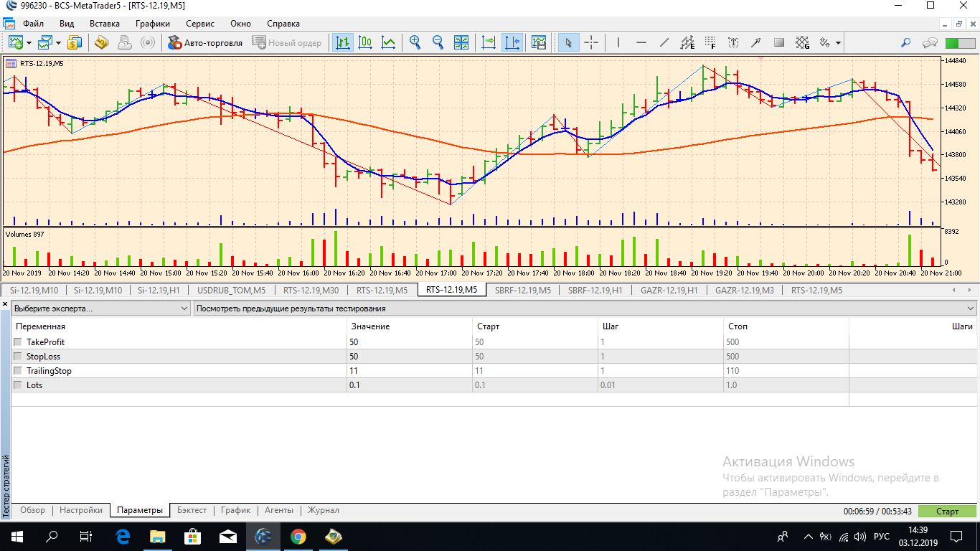The image size is (980, 551).
Task: Open Microsoft Edge from the taskbar
Action: (x=123, y=536)
